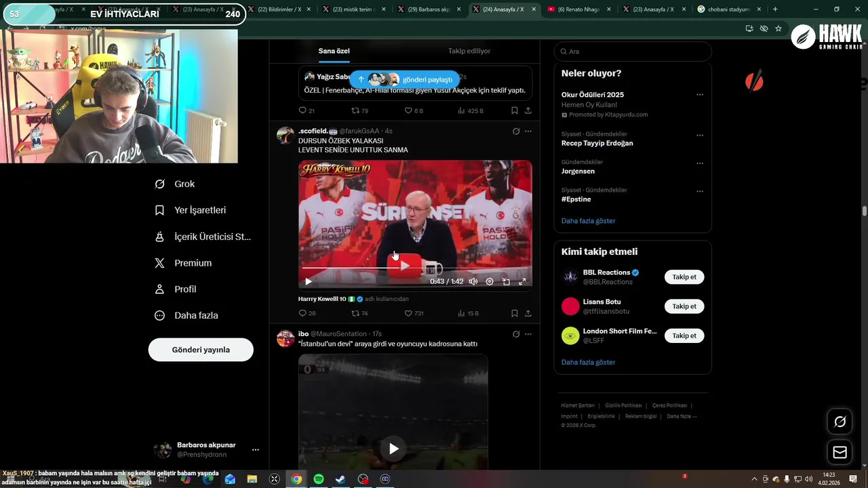Search X using the Ara field
This screenshot has height=488, width=868.
point(633,52)
